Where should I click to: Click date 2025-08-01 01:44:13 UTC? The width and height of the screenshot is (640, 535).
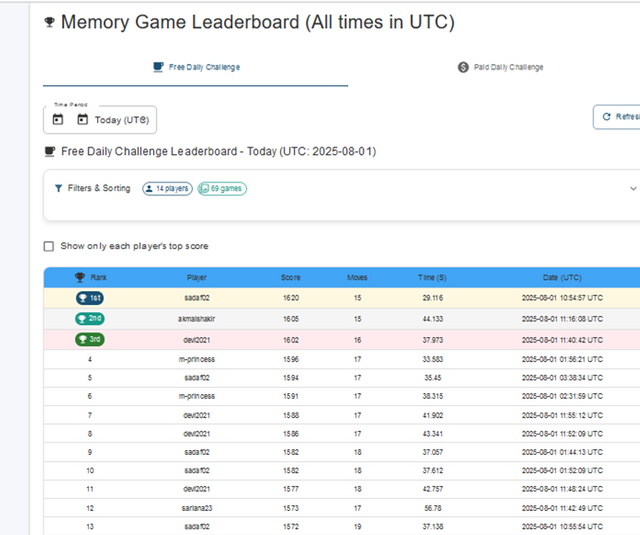562,452
